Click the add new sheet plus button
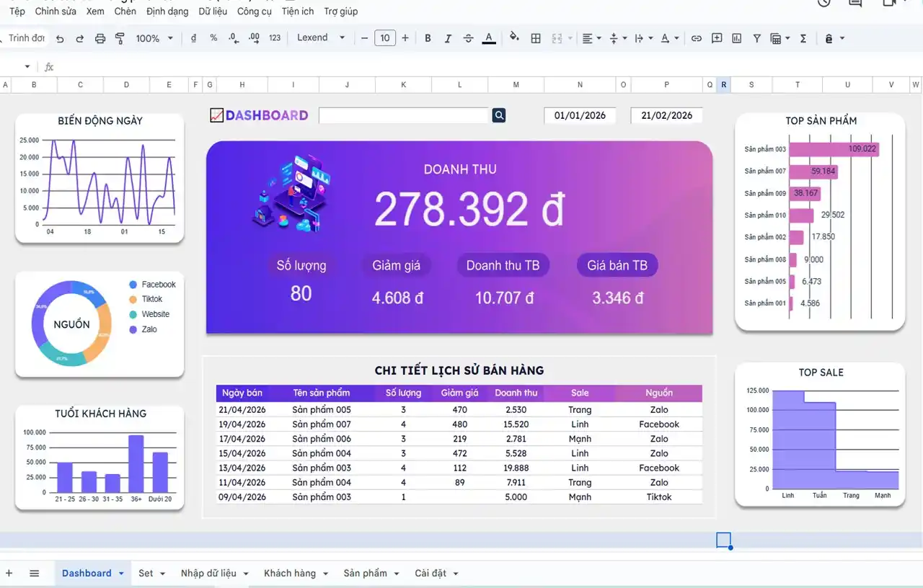Viewport: 923px width, 588px height. pos(9,574)
